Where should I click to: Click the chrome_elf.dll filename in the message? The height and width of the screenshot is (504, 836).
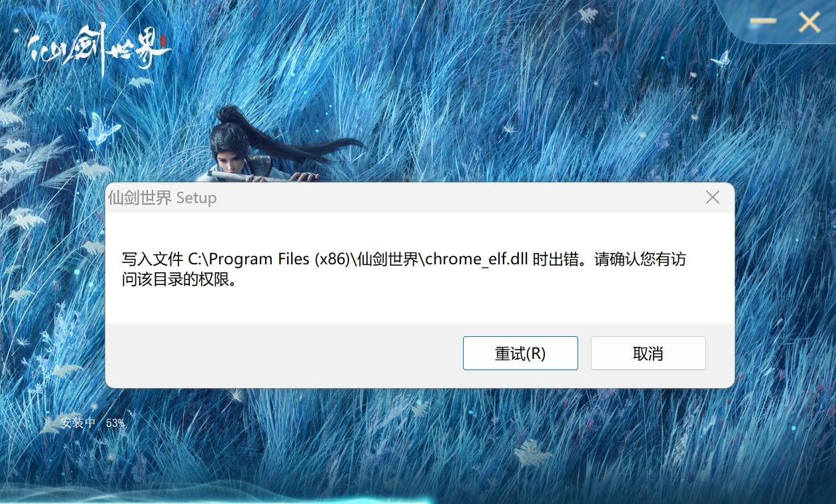(477, 259)
